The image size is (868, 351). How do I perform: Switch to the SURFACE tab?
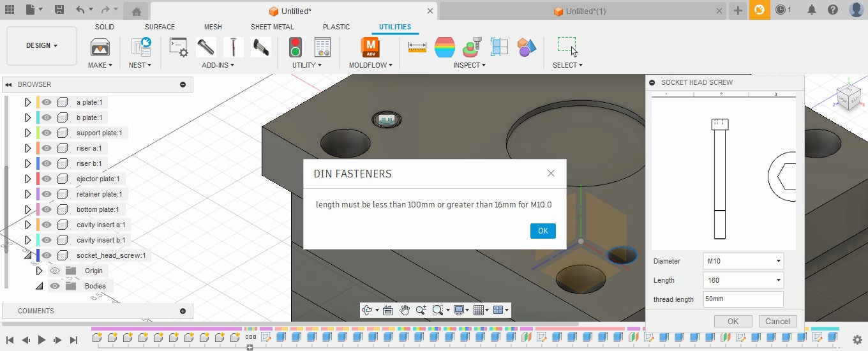click(160, 27)
